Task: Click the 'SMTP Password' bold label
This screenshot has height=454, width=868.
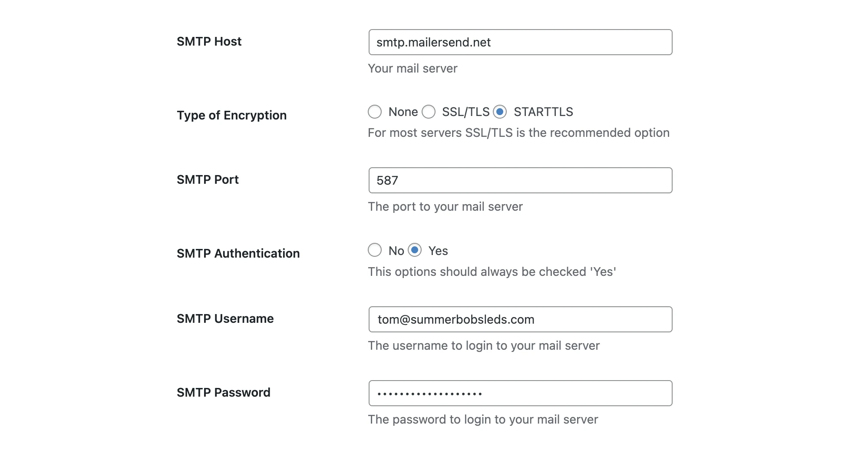Action: 223,392
